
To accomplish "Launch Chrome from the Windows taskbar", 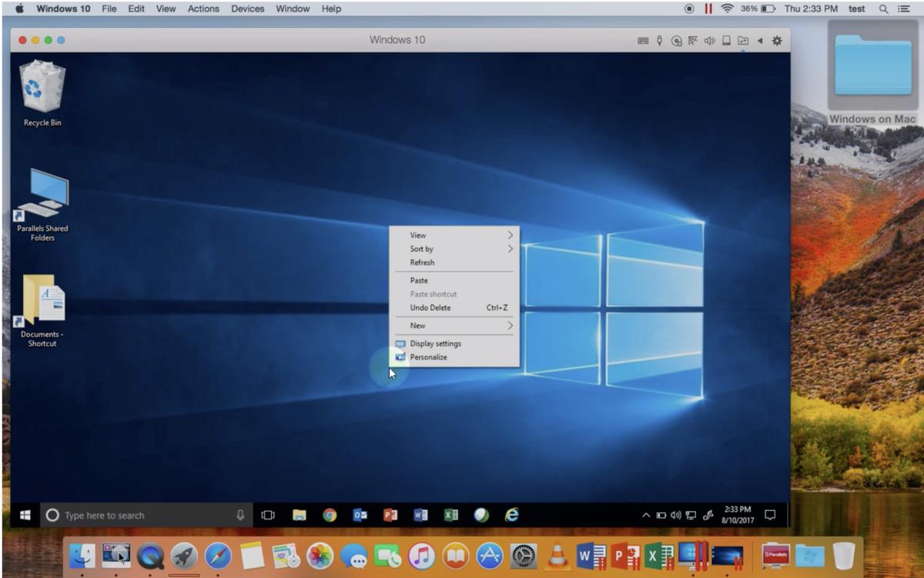I will 330,515.
